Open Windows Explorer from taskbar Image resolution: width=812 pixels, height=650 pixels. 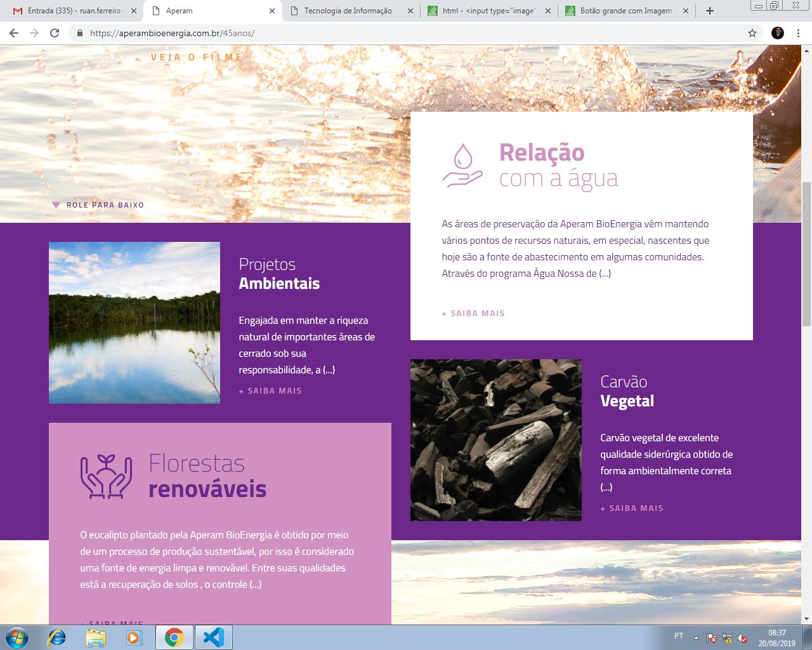click(x=96, y=637)
